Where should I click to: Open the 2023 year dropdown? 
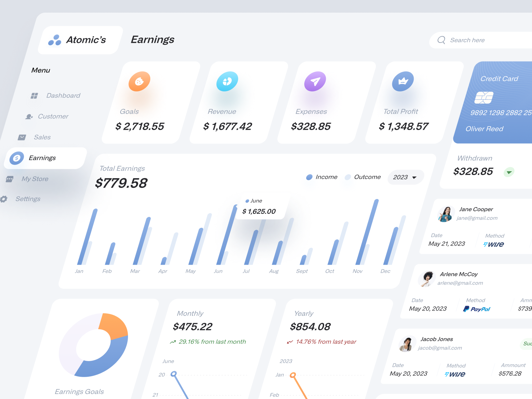tap(406, 177)
